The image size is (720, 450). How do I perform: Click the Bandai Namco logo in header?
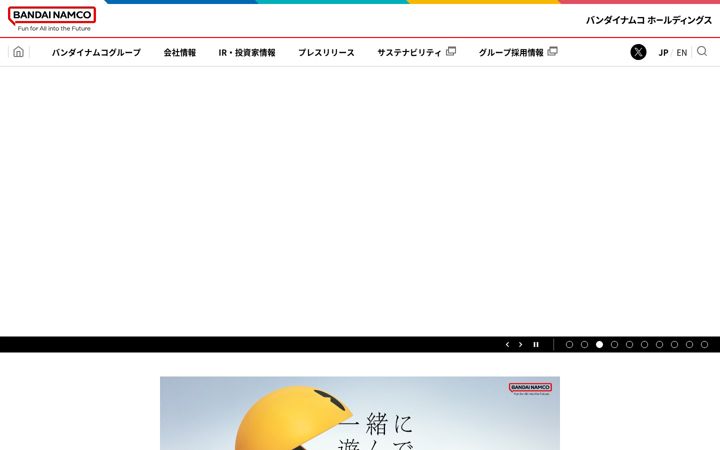click(x=52, y=19)
